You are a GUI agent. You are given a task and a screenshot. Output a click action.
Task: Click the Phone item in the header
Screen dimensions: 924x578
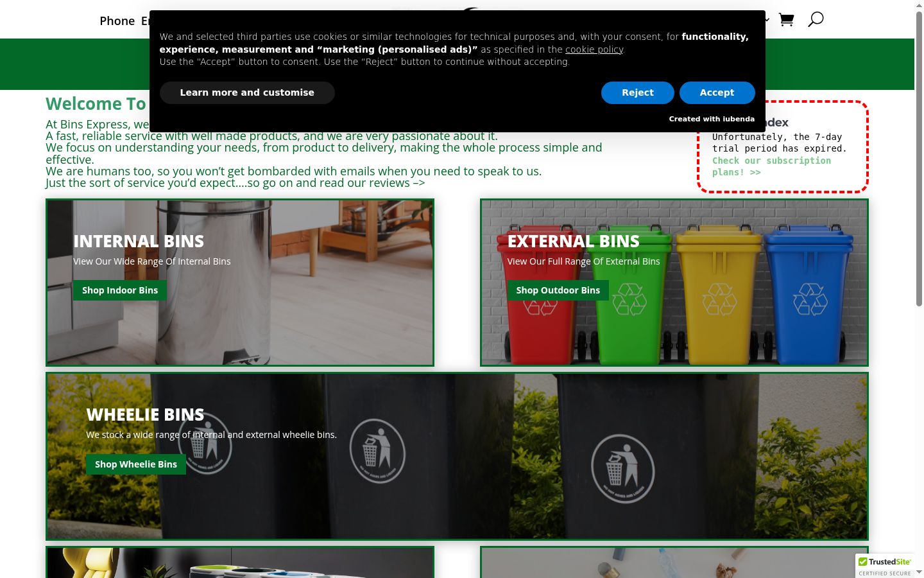pyautogui.click(x=117, y=21)
